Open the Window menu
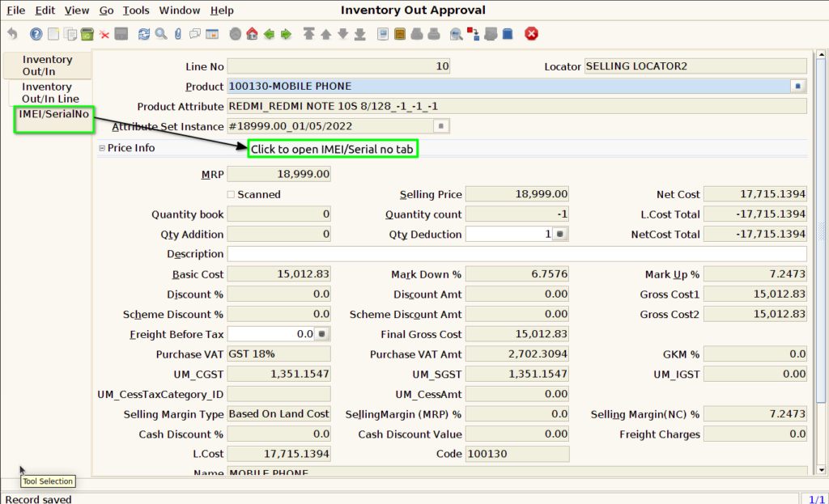The height and width of the screenshot is (504, 829). pyautogui.click(x=180, y=10)
